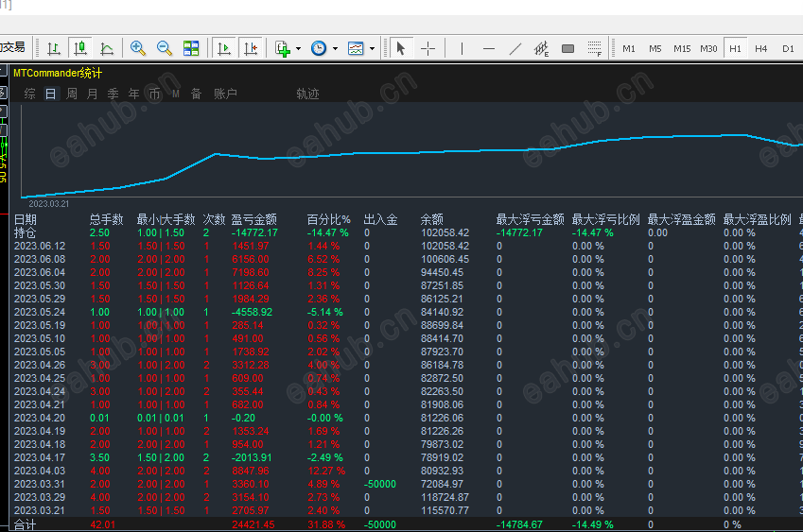Select the cursor arrow tool
Image resolution: width=803 pixels, height=532 pixels.
click(x=400, y=48)
